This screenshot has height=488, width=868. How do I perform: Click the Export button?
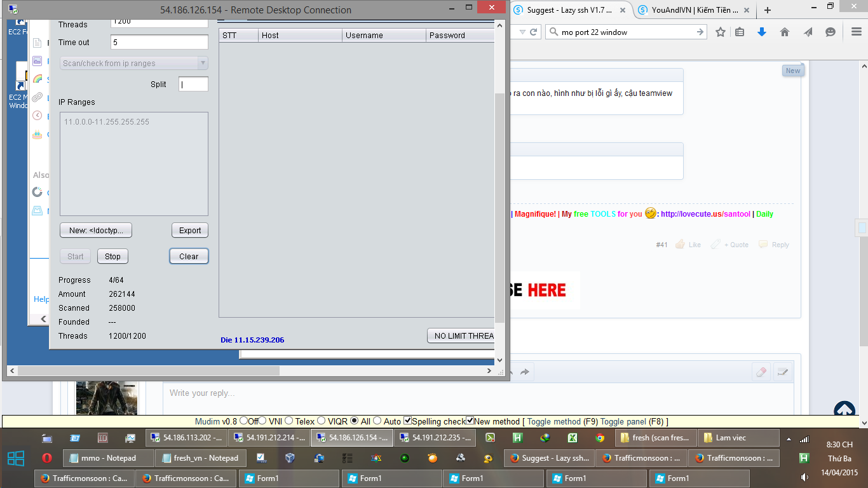[190, 230]
